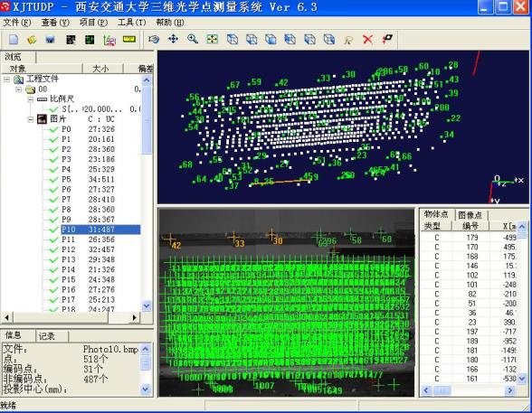Click the black target marker icon at toolbar end
The height and width of the screenshot is (413, 532).
[x=387, y=39]
